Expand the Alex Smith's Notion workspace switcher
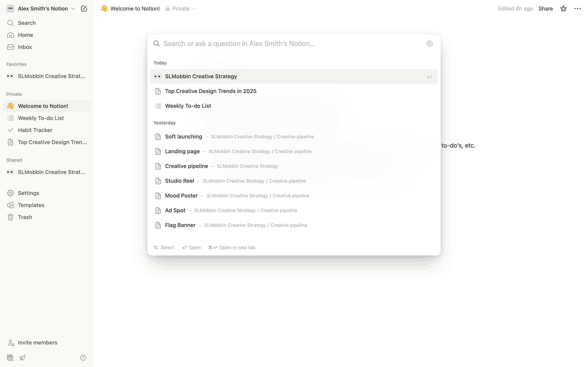The height and width of the screenshot is (367, 588). (43, 9)
